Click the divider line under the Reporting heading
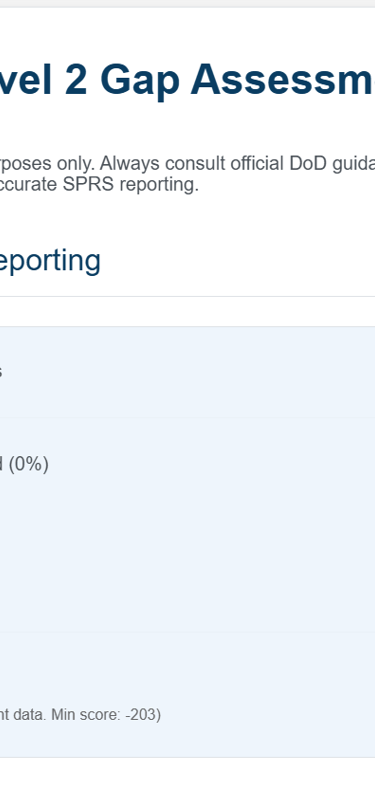Viewport: 375px width, 809px height. coord(187,297)
